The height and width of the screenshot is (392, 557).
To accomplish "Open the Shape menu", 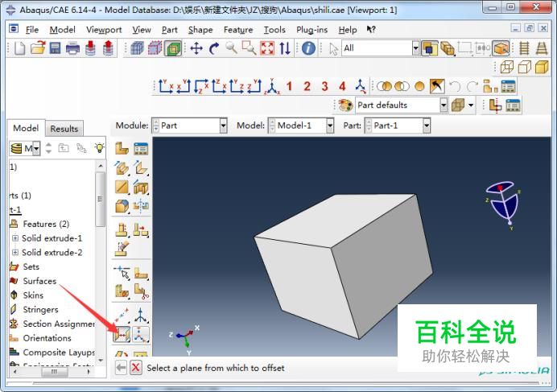I will click(x=200, y=30).
